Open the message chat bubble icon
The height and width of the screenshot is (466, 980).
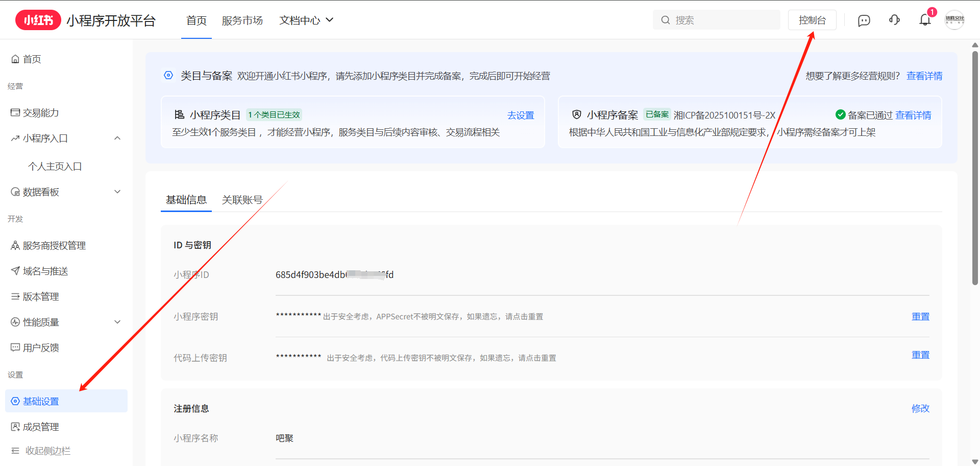864,20
